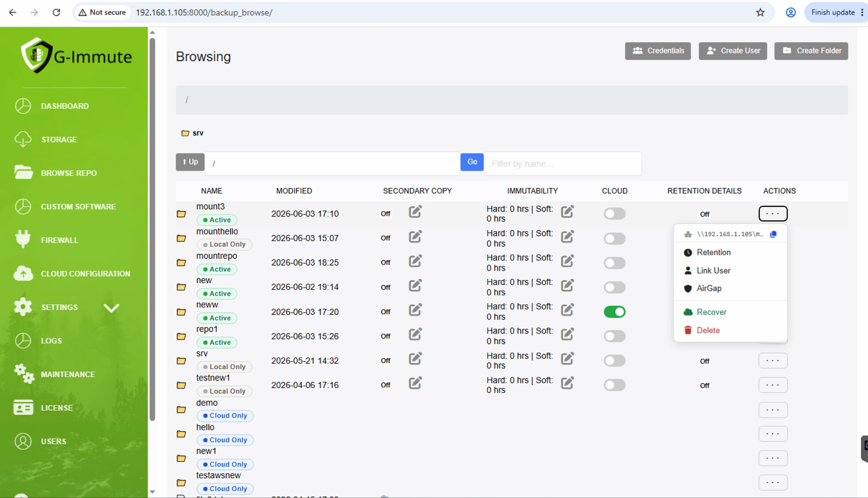Enable cloud toggle for testnew1
Image resolution: width=868 pixels, height=498 pixels.
tap(614, 385)
